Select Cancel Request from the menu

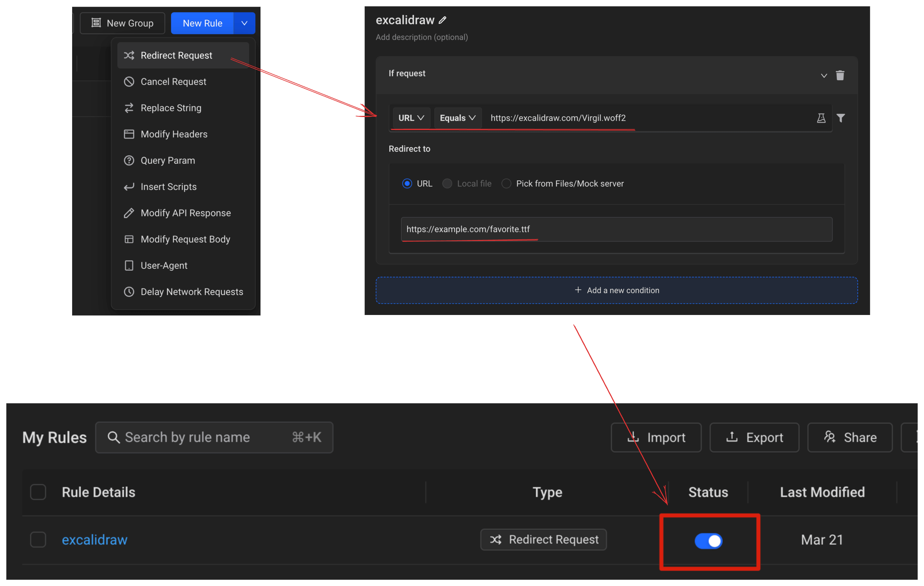(184, 82)
